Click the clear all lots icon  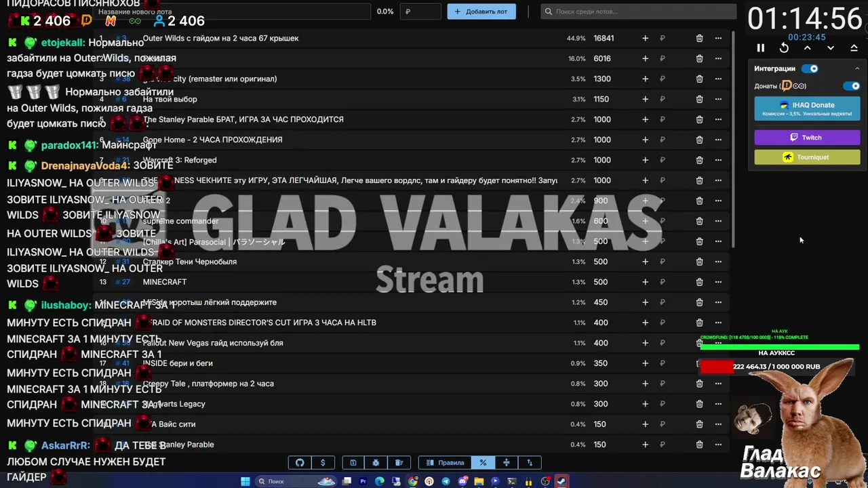(x=399, y=462)
